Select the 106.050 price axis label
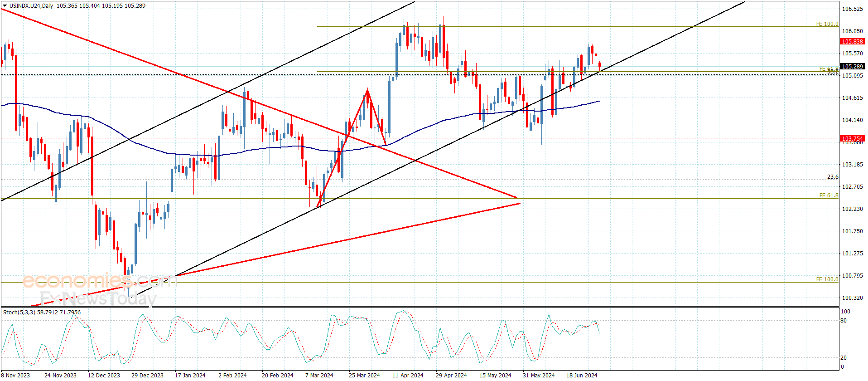 852,31
